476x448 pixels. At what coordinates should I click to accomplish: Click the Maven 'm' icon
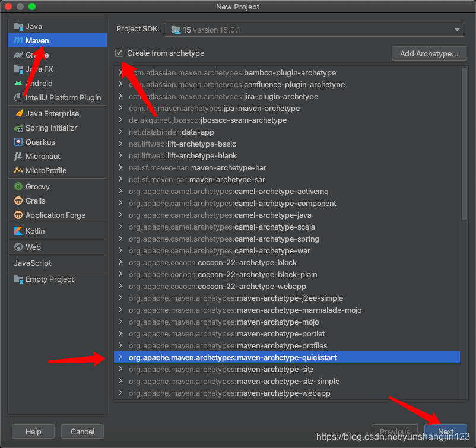18,41
